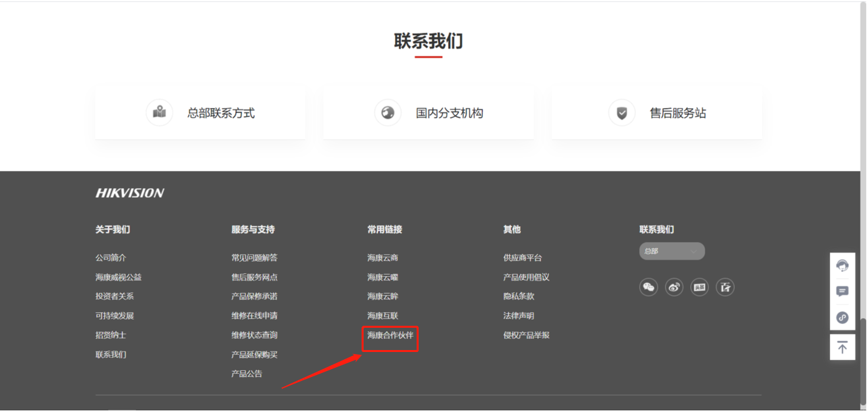Open the WeChat social icon
The image size is (868, 411).
click(649, 287)
